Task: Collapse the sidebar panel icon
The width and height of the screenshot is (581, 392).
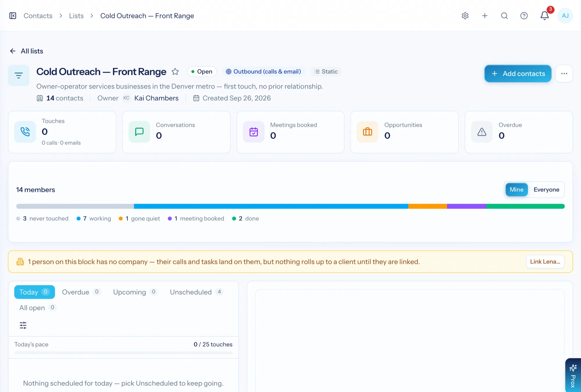Action: click(13, 16)
